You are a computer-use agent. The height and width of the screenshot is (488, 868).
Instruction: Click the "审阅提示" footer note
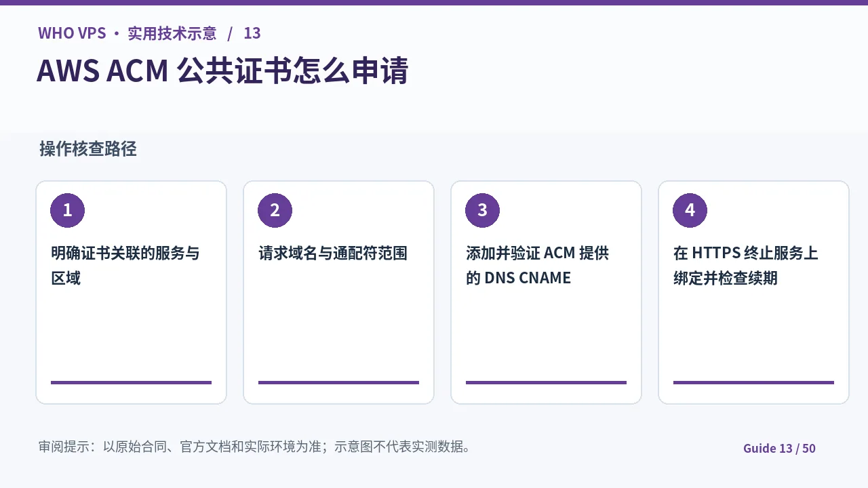coord(255,447)
